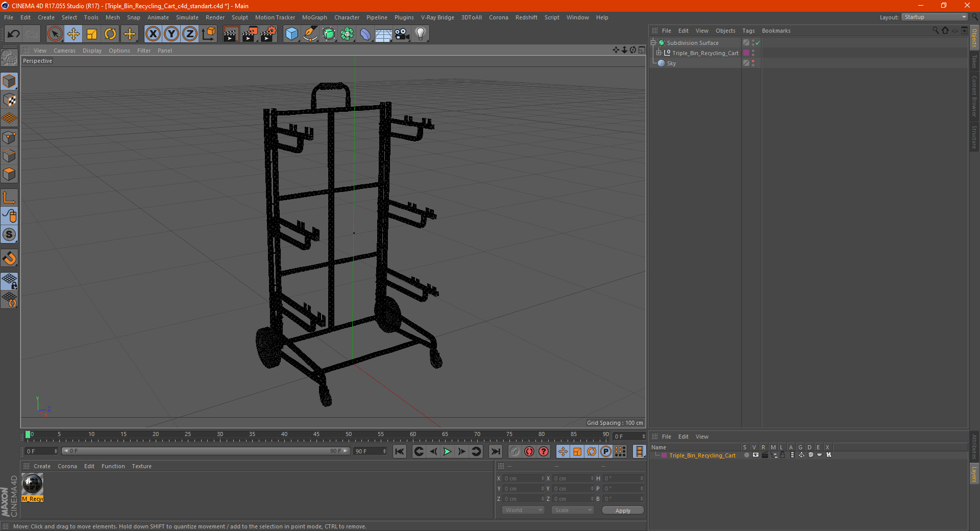Switch to Polygons mode

[9, 174]
